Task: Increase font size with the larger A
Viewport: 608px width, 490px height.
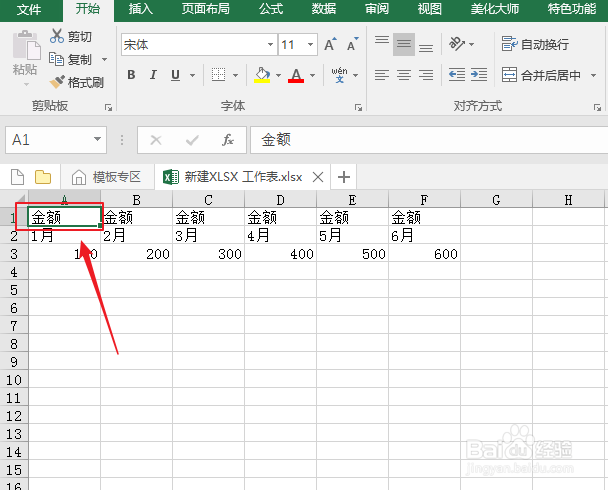Action: 330,44
